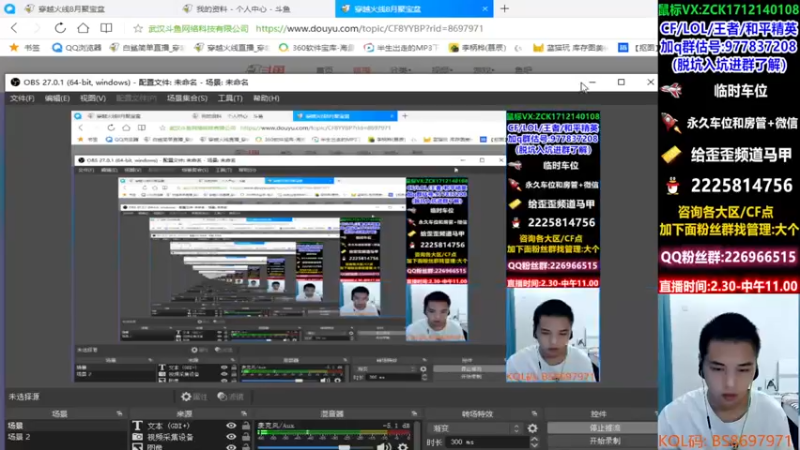Screen dimensions: 800x450
Task: Open the QQ浏览器 bookmark
Action: (77, 47)
